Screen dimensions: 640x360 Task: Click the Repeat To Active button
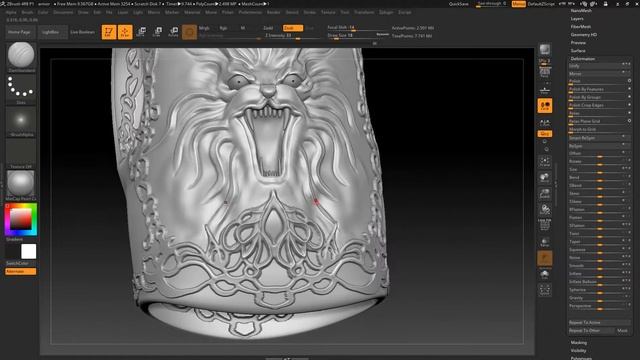[599, 322]
